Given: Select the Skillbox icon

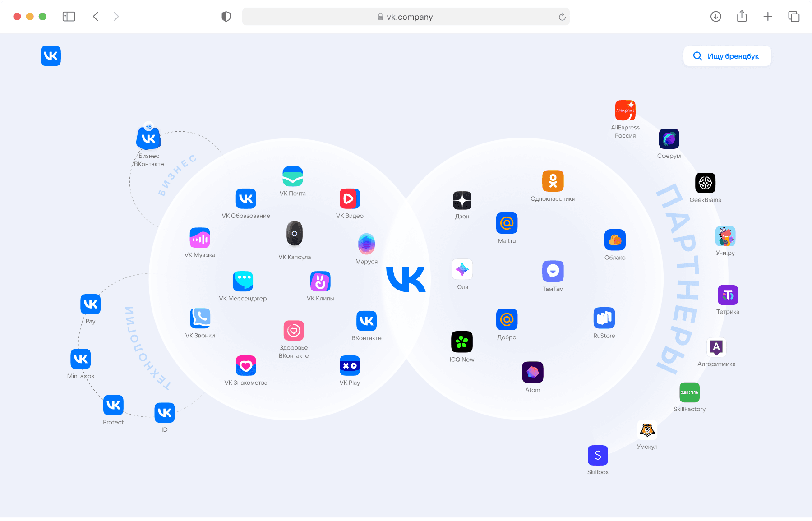Looking at the screenshot, I should 598,455.
